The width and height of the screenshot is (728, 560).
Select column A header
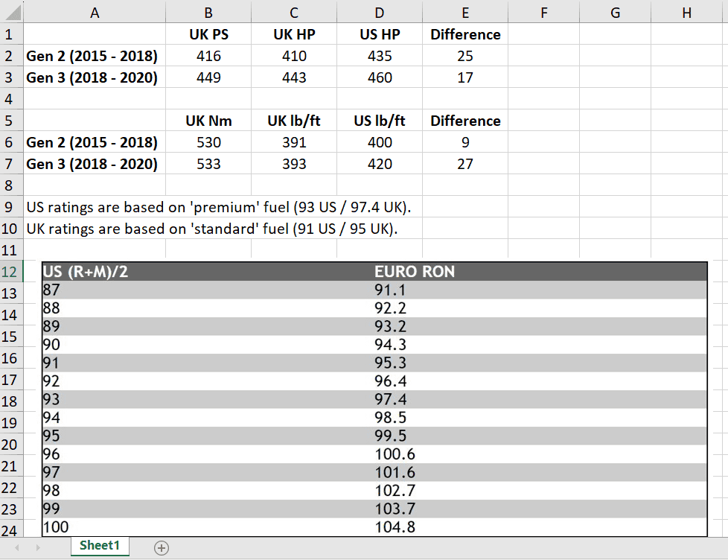[95, 12]
